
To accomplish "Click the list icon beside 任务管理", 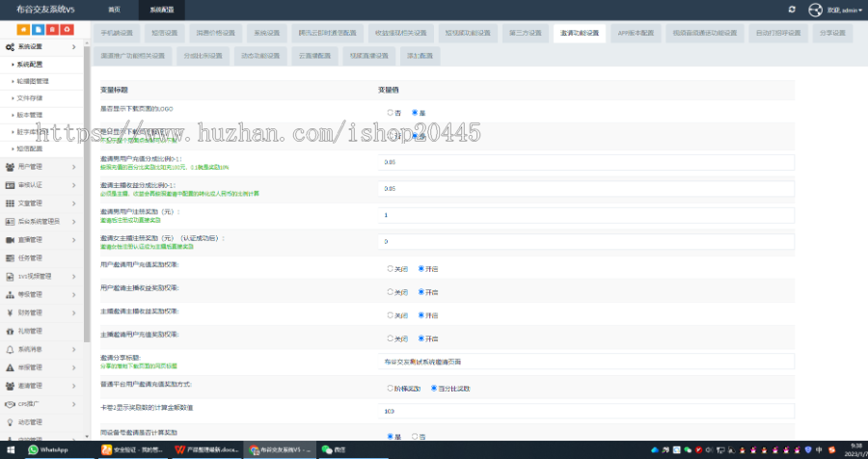I will [10, 258].
